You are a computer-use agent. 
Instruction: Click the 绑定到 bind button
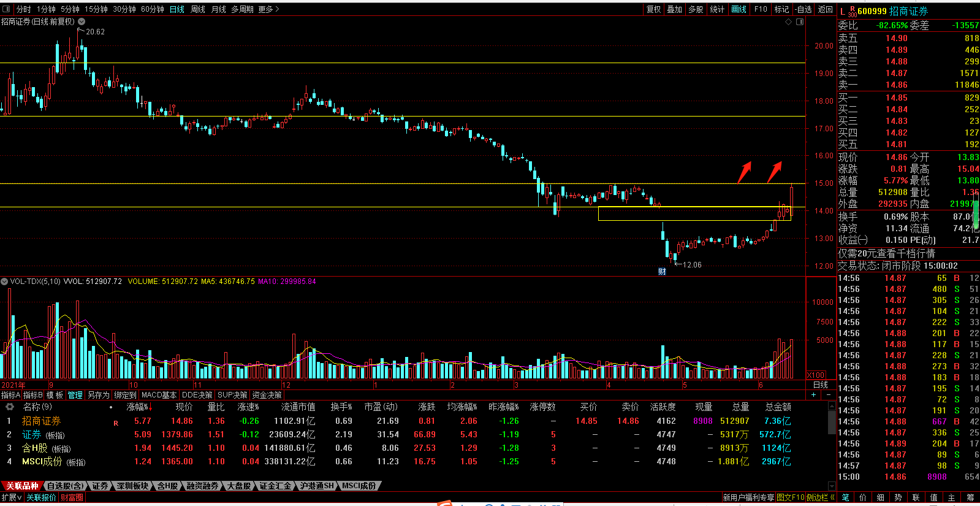point(125,395)
